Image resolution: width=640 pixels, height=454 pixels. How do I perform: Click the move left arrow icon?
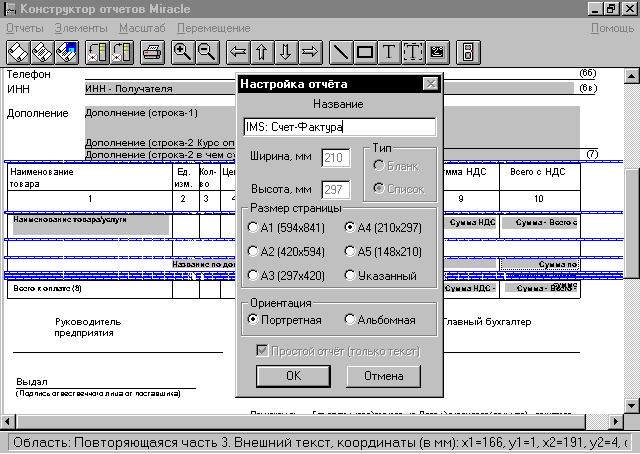238,51
